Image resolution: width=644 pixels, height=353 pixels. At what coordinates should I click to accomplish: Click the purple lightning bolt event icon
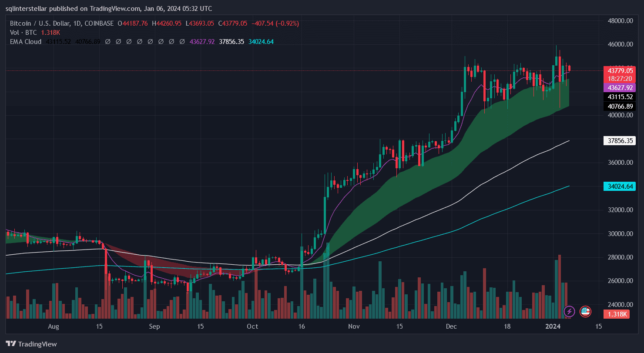[x=569, y=311]
